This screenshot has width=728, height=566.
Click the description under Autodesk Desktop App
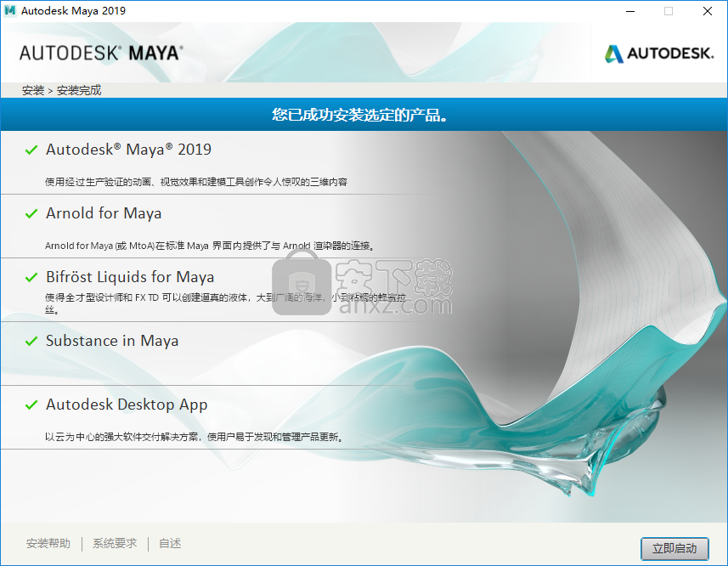194,437
